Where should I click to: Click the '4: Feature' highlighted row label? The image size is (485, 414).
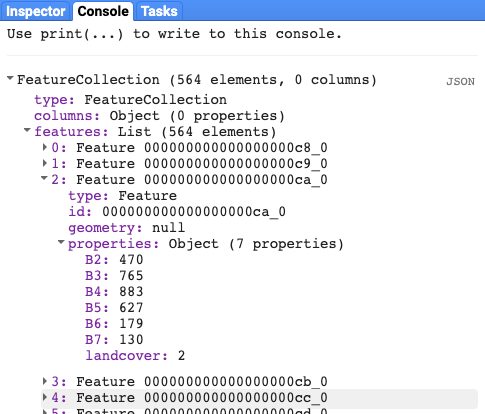coord(189,397)
